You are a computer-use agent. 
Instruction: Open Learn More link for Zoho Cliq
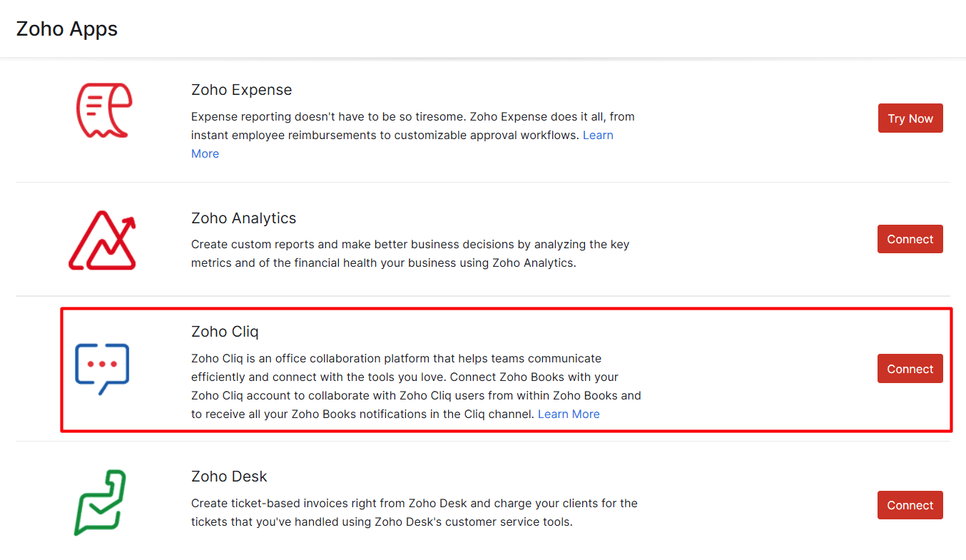569,414
